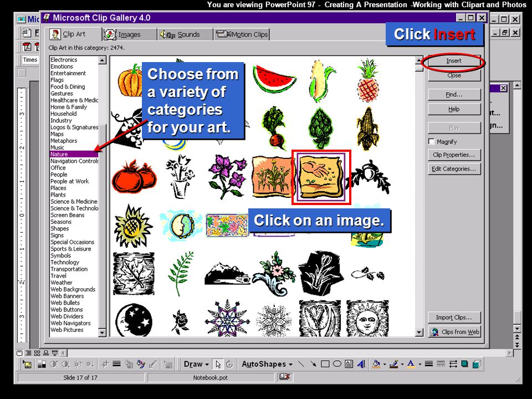Screen dimensions: 532x399
Task: Click category list scroll down arrow
Action: pos(102,333)
